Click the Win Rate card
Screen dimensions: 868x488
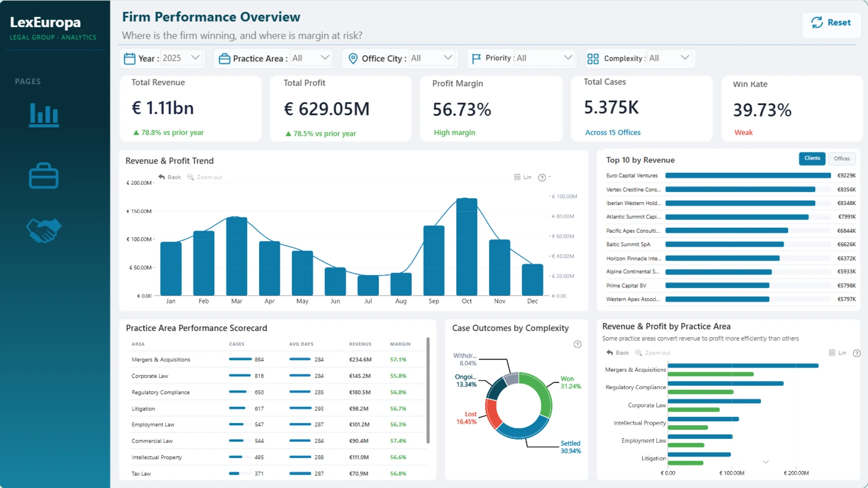[x=792, y=108]
